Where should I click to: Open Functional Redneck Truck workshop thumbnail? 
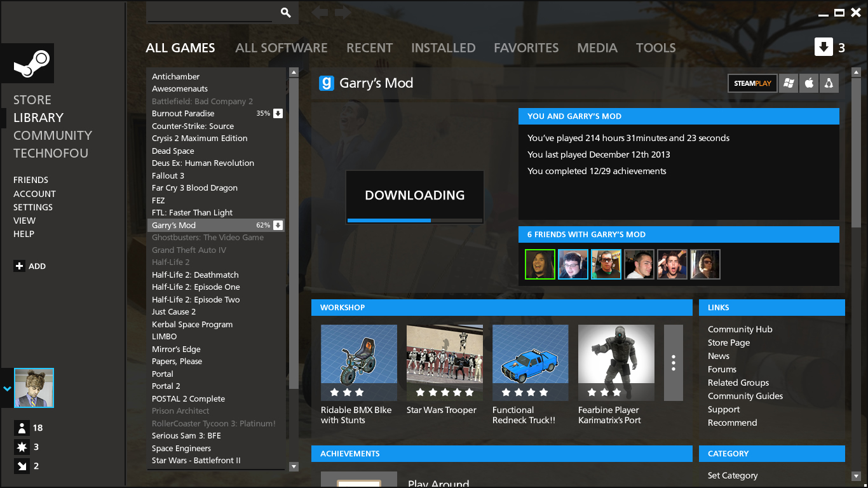531,363
